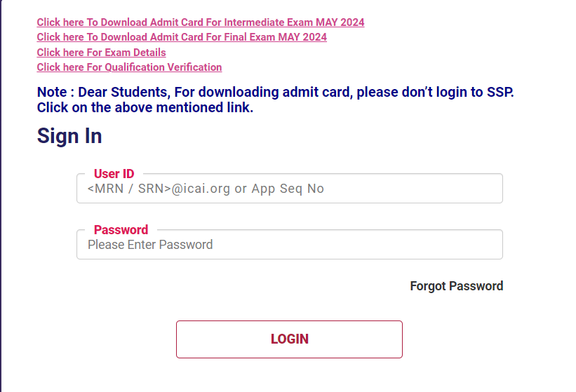Open the Intermediate Exam admit card download link
This screenshot has height=392, width=576.
pos(200,22)
